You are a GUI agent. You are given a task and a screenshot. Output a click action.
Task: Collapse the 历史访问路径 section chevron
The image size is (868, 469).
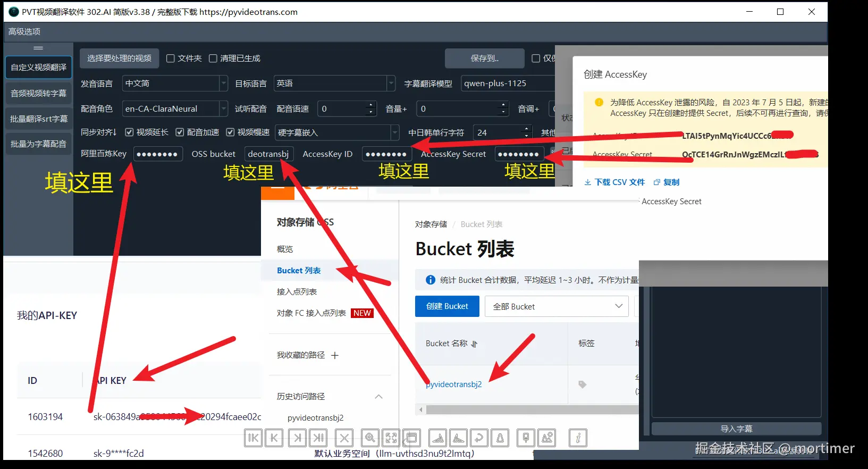click(379, 397)
